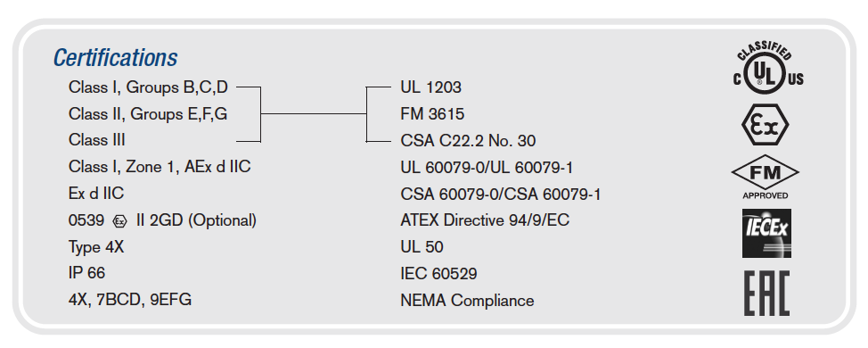
Task: Click the EAC conformity mark
Action: click(x=766, y=294)
